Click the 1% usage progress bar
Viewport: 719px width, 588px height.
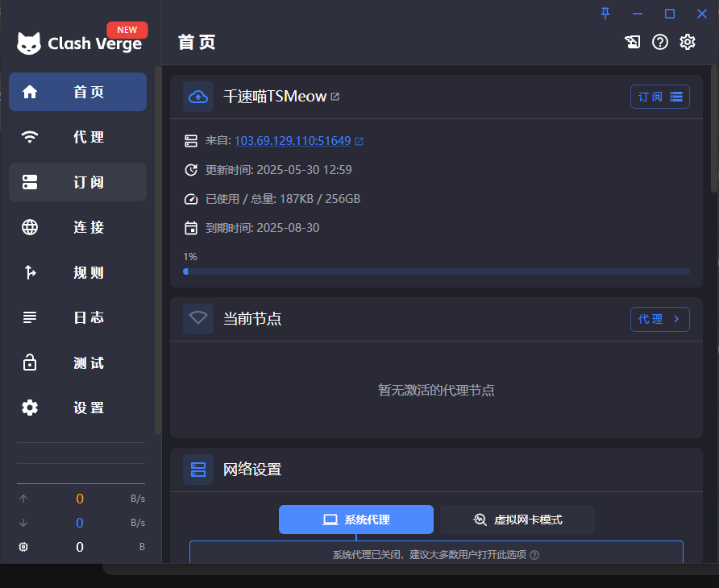[x=436, y=271]
